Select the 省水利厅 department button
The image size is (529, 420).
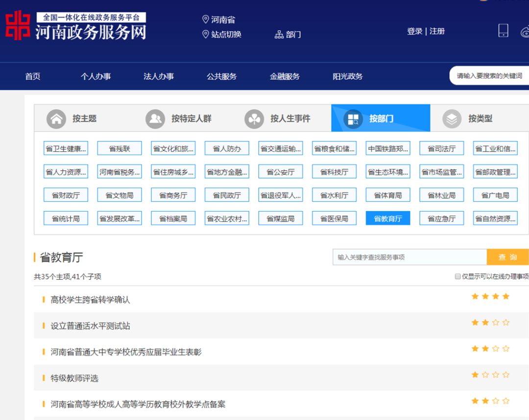334,195
